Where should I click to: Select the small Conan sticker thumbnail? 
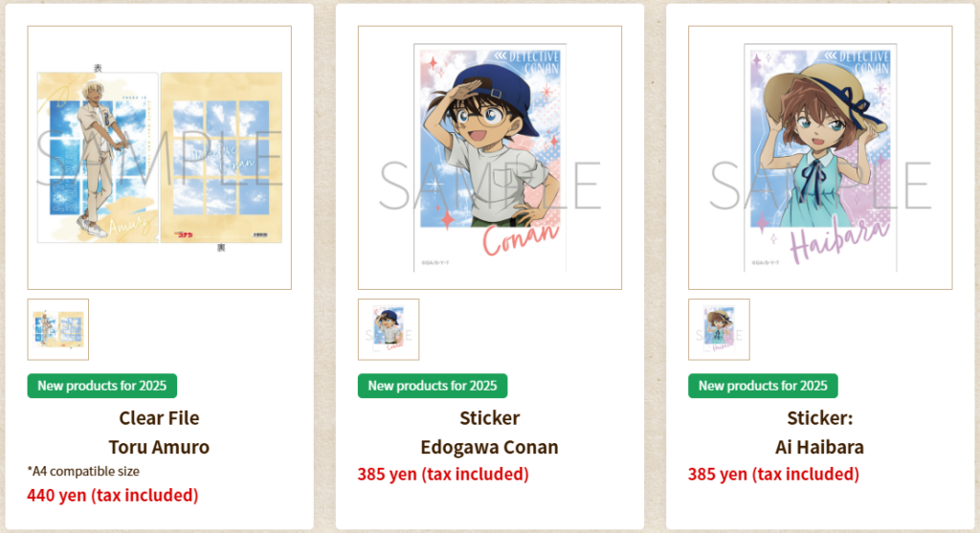[389, 329]
